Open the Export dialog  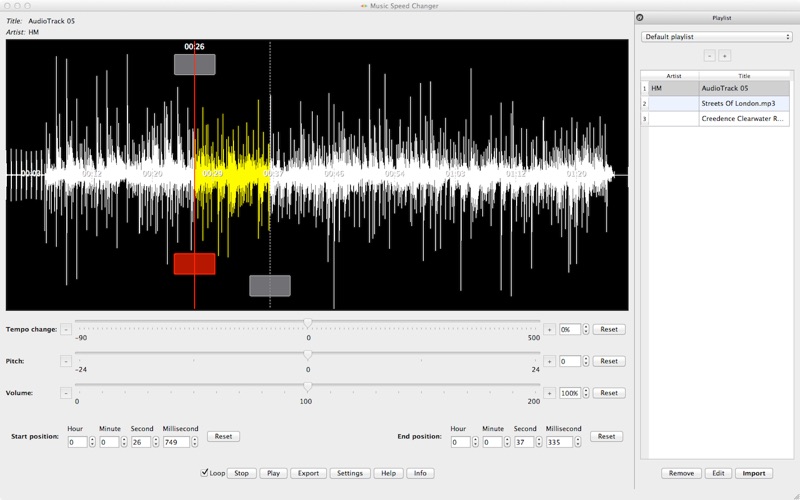pyautogui.click(x=308, y=473)
